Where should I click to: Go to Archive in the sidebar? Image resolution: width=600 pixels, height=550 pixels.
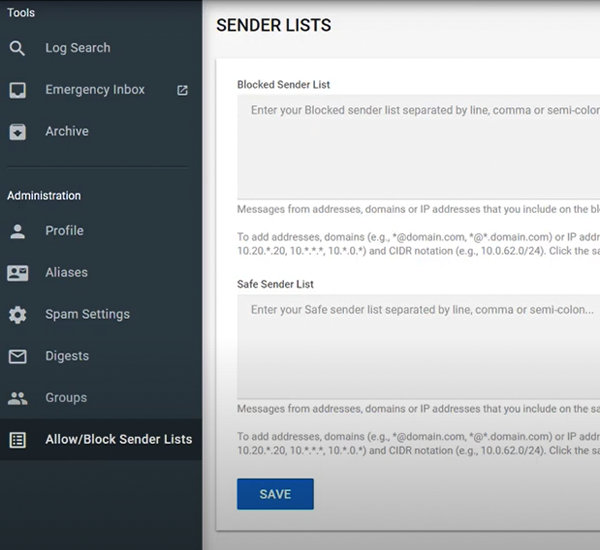tap(101, 132)
